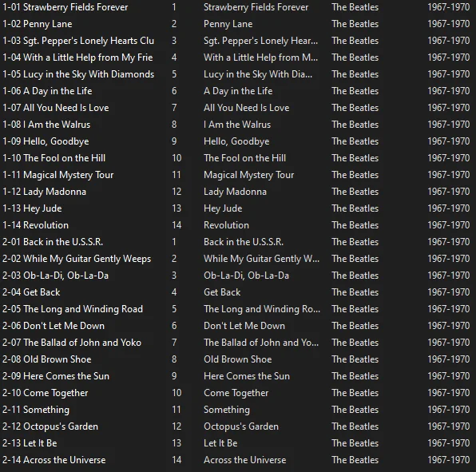The image size is (476, 472).
Task: Select filename '2-03 Ob-La-Di, Ob-La-Da'
Action: point(56,276)
